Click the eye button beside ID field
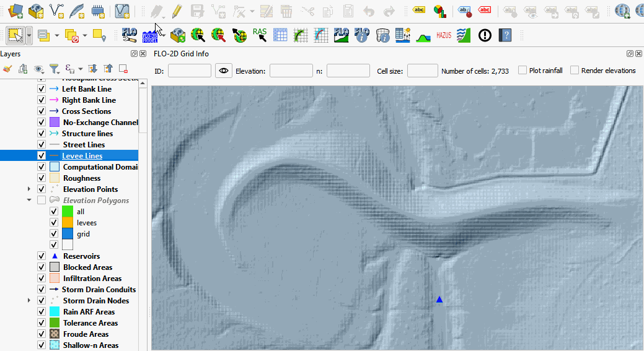 tap(224, 71)
